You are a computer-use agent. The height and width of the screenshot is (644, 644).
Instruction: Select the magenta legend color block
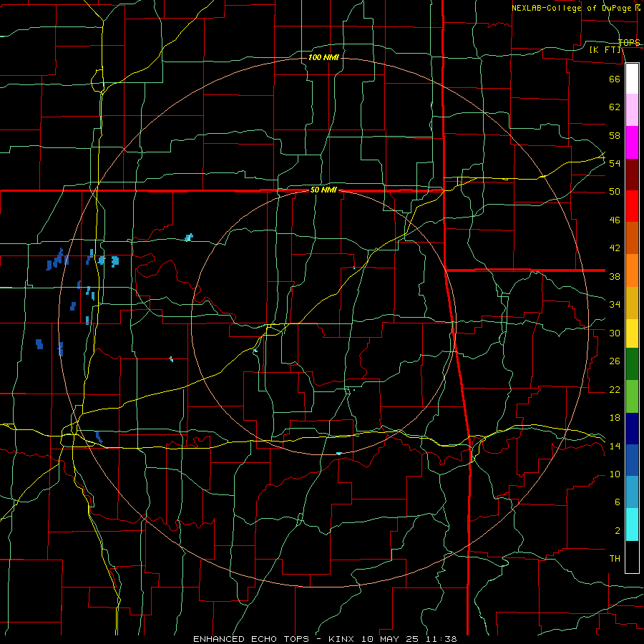pyautogui.click(x=632, y=142)
